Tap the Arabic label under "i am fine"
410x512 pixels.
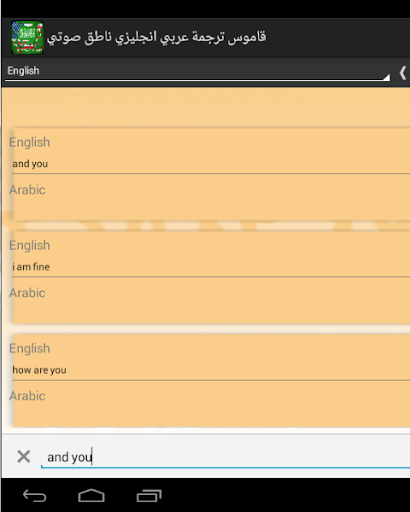27,293
